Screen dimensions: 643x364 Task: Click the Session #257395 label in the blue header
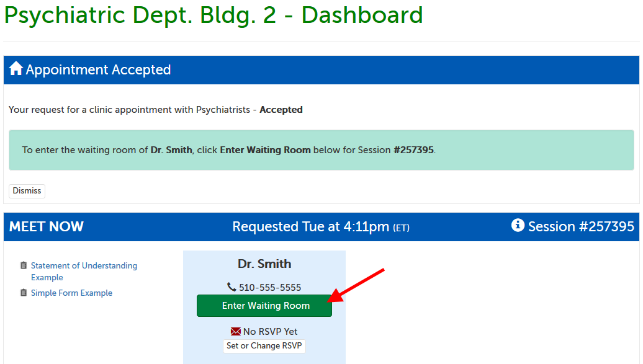click(x=581, y=226)
